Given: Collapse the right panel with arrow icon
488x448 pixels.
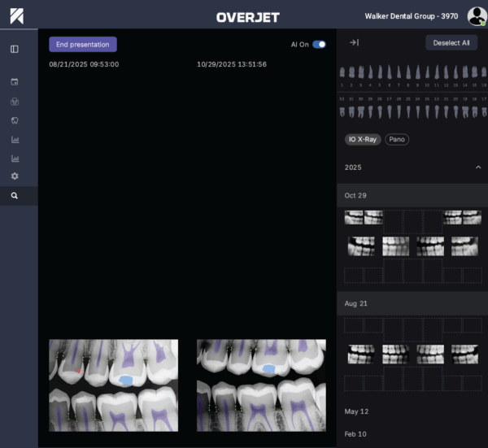Looking at the screenshot, I should pyautogui.click(x=354, y=43).
